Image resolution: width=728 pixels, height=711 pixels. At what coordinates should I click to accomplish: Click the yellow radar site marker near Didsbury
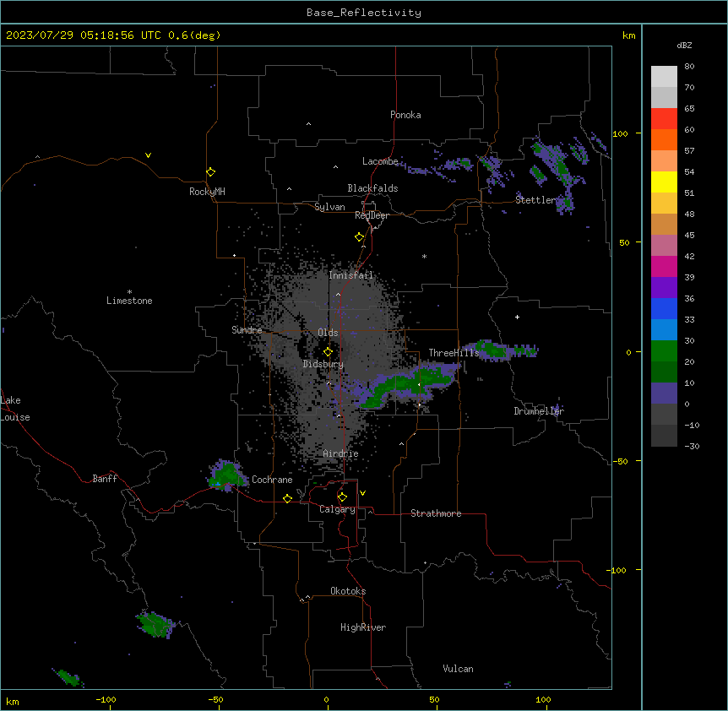328,352
